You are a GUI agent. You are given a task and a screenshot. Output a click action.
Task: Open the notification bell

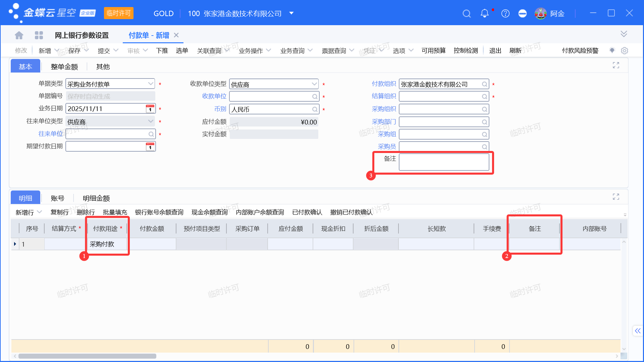(x=484, y=13)
